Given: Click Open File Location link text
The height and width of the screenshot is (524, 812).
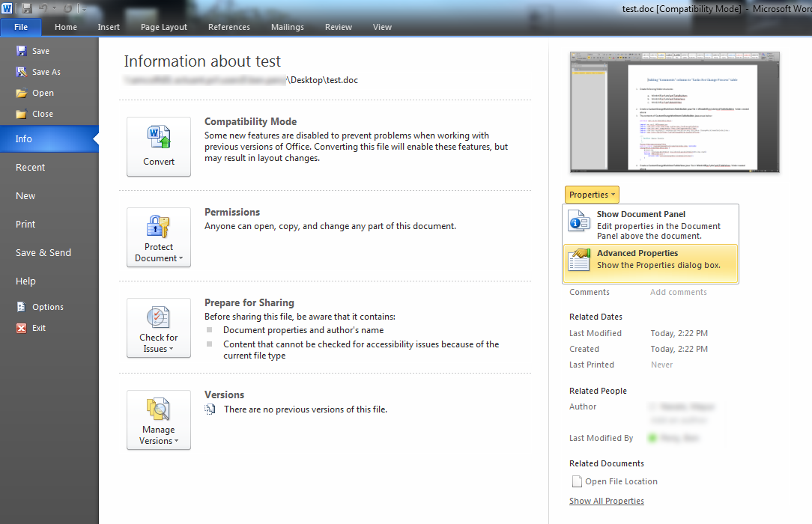Looking at the screenshot, I should point(622,481).
